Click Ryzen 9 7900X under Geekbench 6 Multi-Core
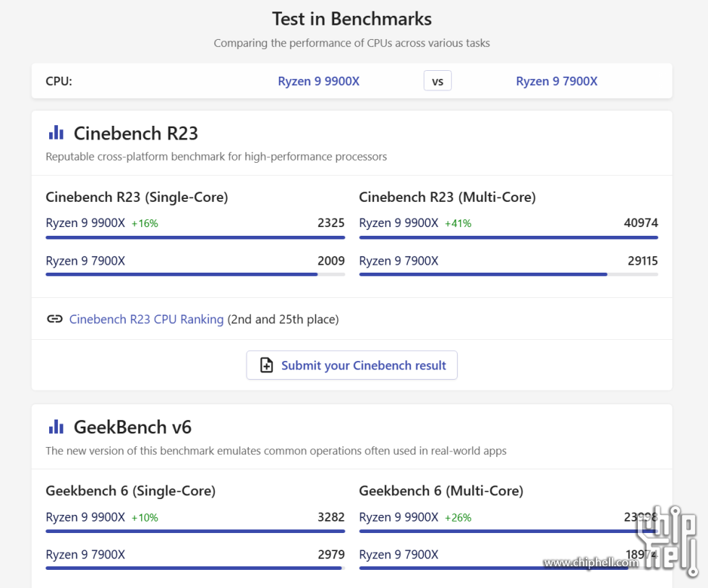The image size is (708, 588). pos(398,555)
